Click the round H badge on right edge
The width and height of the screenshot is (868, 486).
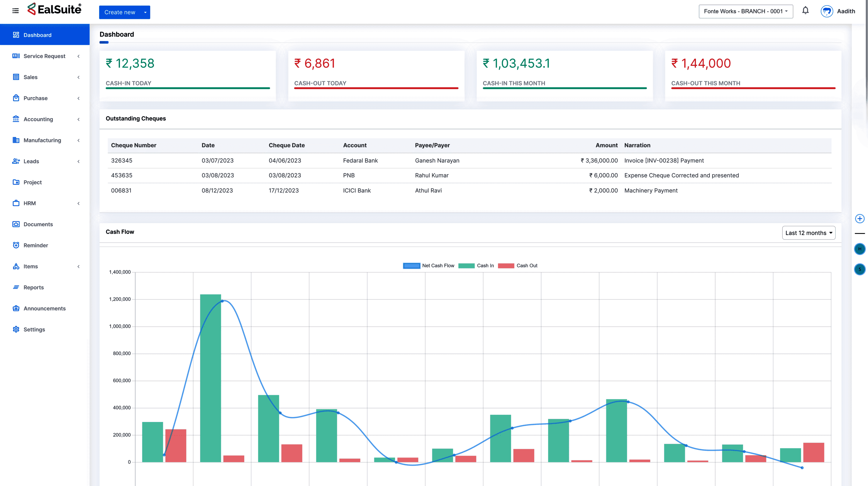pos(859,249)
